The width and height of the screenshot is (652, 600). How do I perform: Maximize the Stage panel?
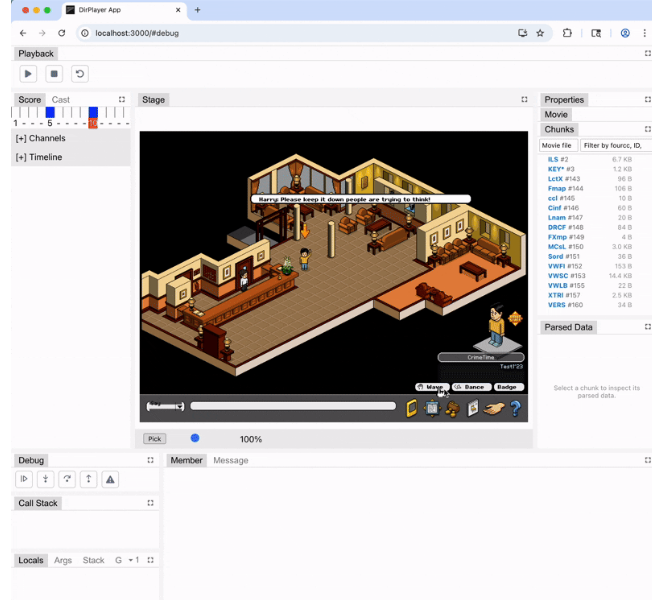tap(524, 99)
